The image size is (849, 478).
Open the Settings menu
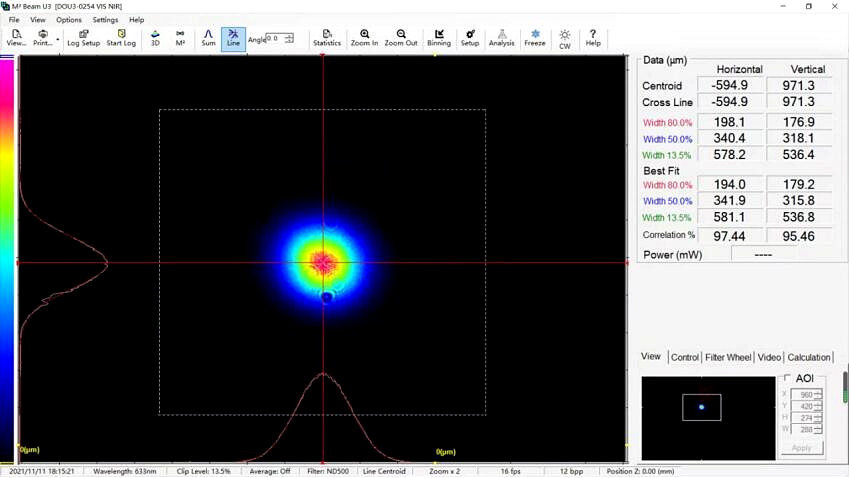coord(105,20)
